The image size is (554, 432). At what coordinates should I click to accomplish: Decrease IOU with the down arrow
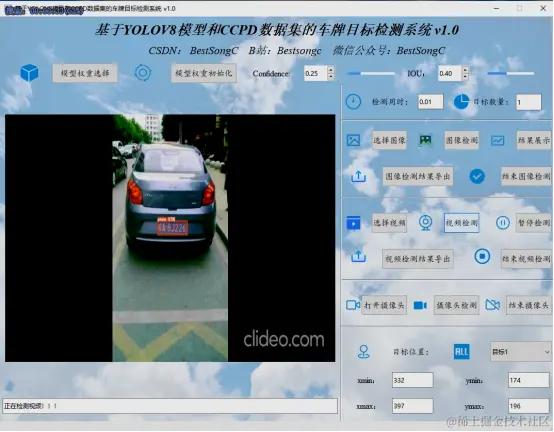coord(465,77)
